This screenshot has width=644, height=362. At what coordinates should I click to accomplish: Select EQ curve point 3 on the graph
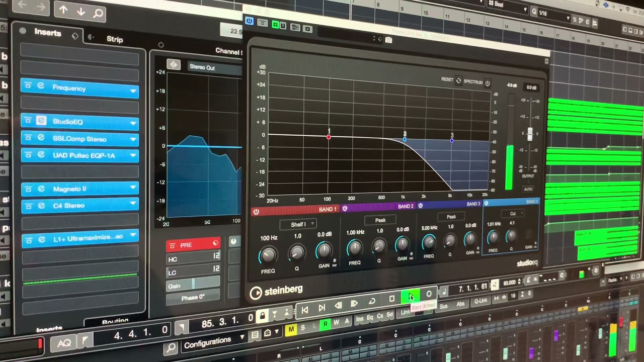click(452, 141)
